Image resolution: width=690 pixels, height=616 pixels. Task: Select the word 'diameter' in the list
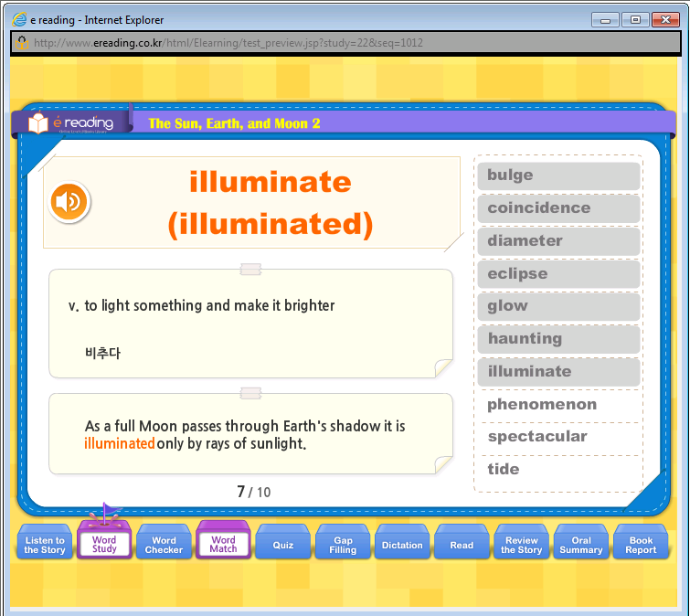(x=558, y=241)
